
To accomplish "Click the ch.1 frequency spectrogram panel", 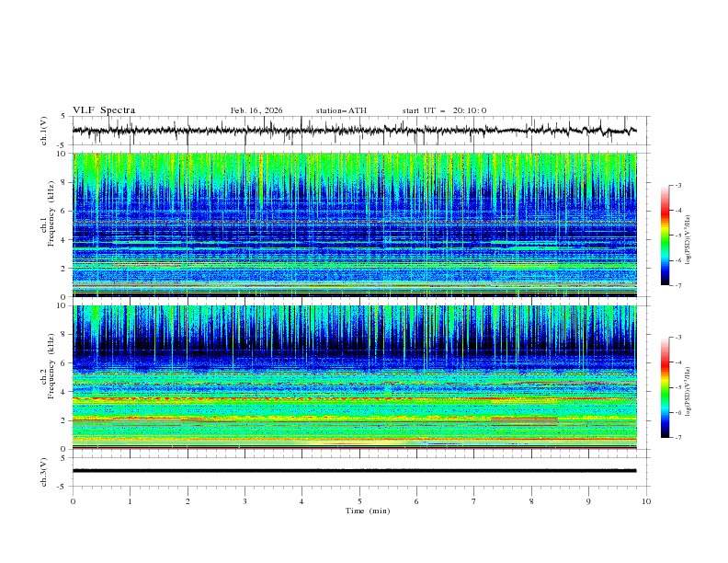I will [x=354, y=224].
